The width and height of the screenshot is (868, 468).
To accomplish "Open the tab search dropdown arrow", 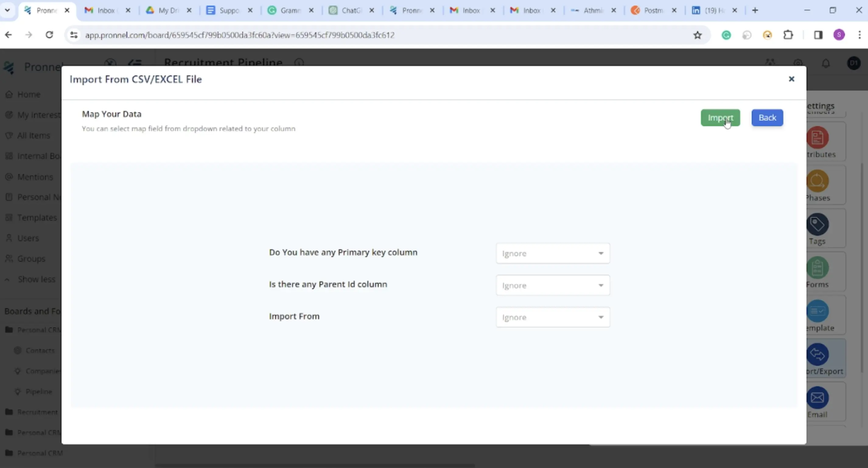I will [7, 10].
